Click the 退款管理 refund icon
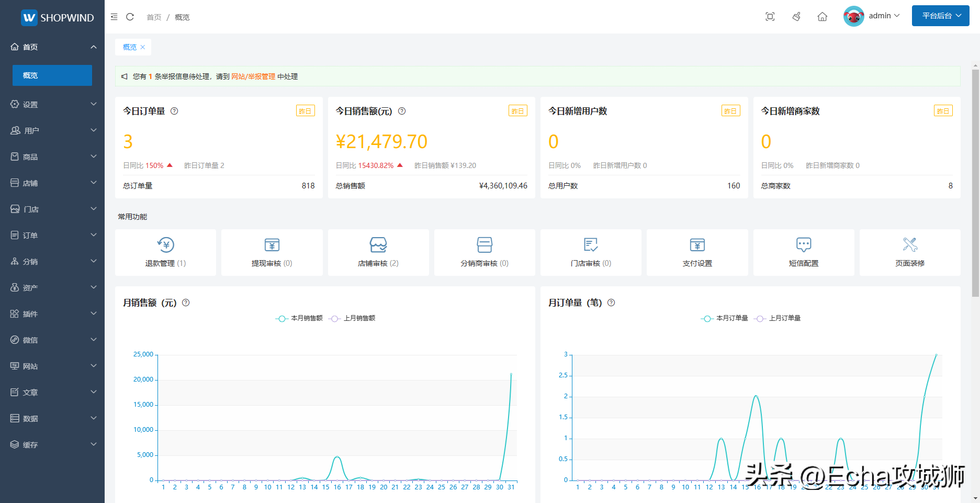This screenshot has height=503, width=980. click(x=165, y=244)
